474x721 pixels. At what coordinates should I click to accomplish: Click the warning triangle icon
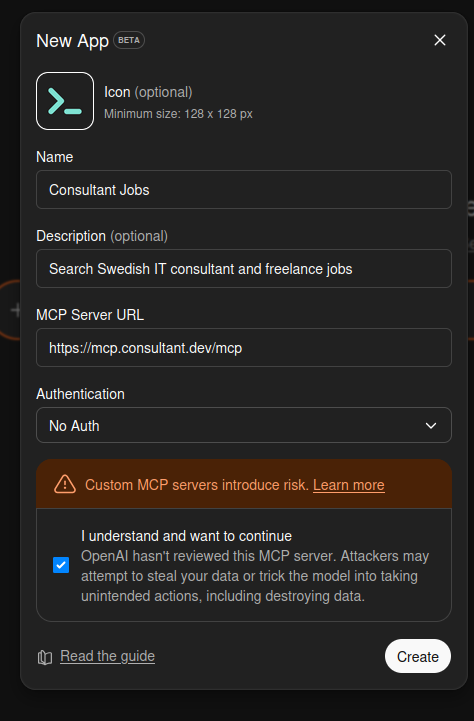(x=65, y=484)
